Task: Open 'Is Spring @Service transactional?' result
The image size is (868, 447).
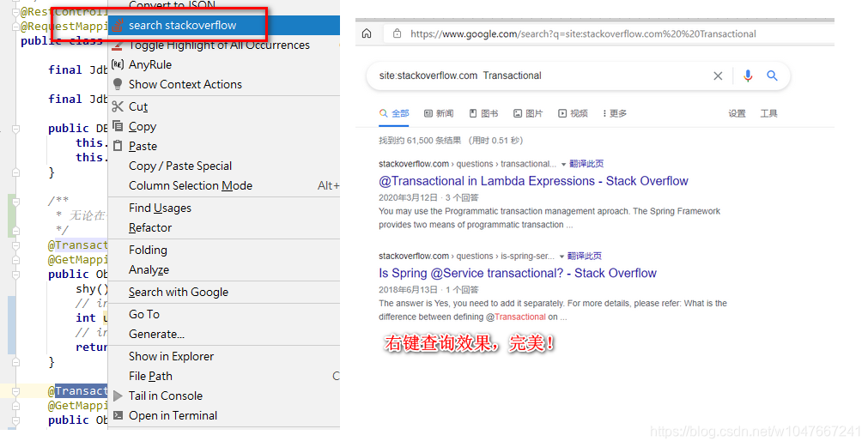Action: (518, 274)
